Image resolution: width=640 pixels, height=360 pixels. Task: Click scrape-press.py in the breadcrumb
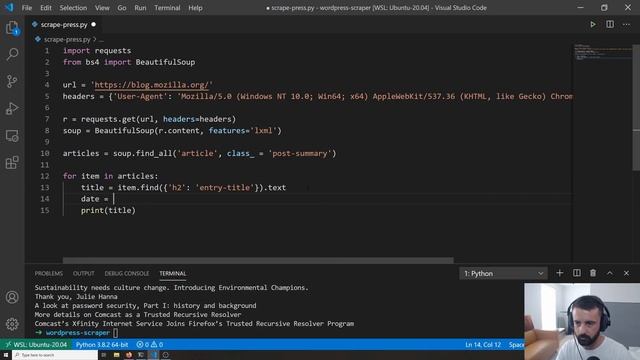(67, 40)
